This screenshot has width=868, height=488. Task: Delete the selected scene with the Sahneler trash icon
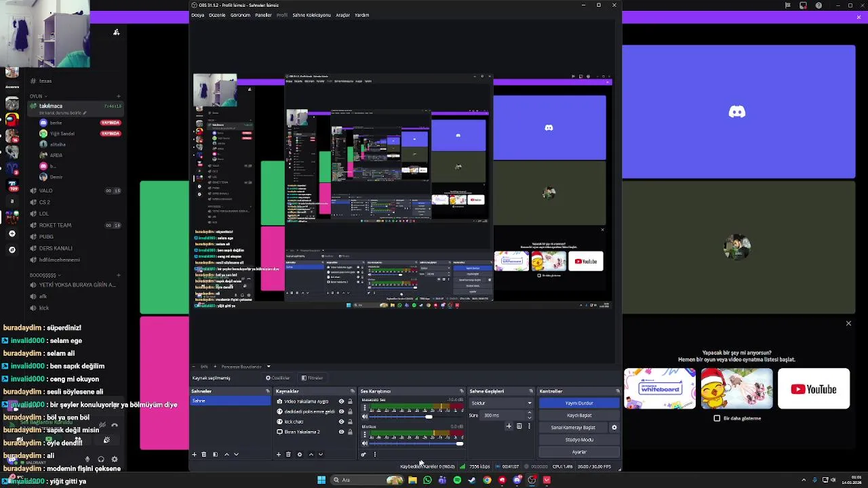(x=203, y=454)
